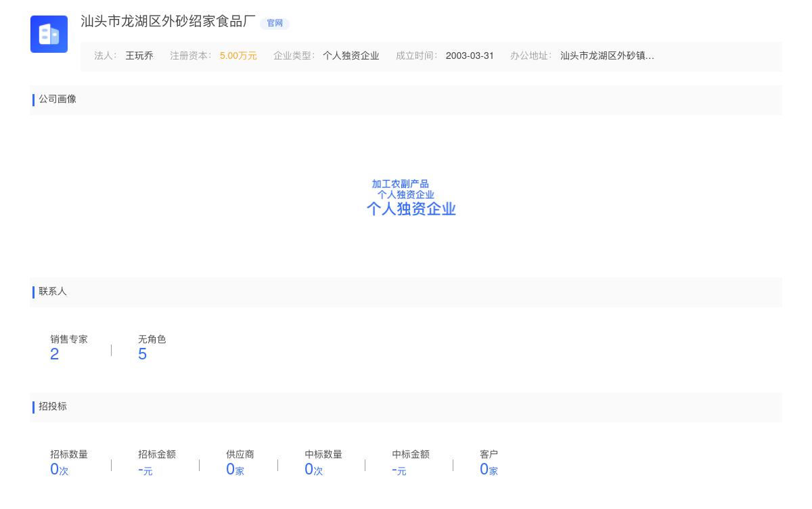Select the 联系人 section header
The width and height of the screenshot is (812, 509).
pos(53,292)
